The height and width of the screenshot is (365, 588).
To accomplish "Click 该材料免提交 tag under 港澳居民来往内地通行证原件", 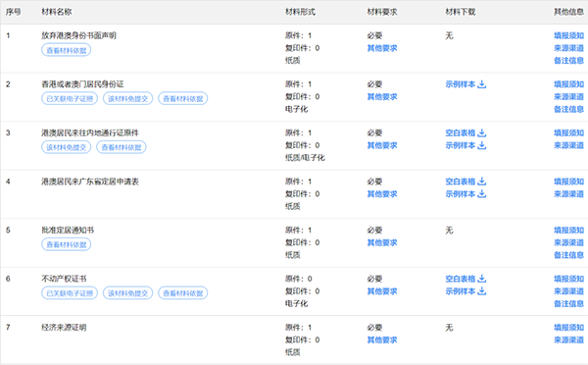I will coord(67,147).
